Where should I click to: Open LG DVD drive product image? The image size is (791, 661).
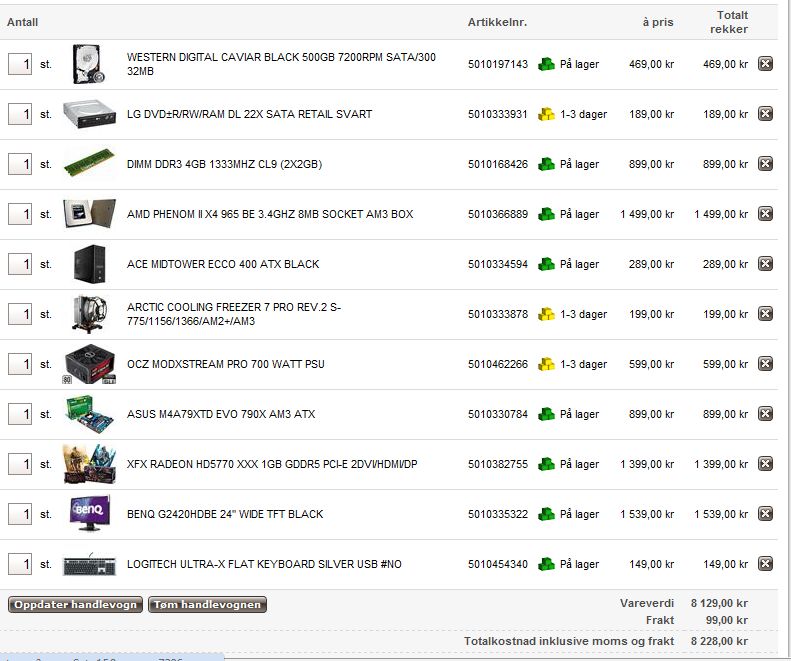point(89,114)
